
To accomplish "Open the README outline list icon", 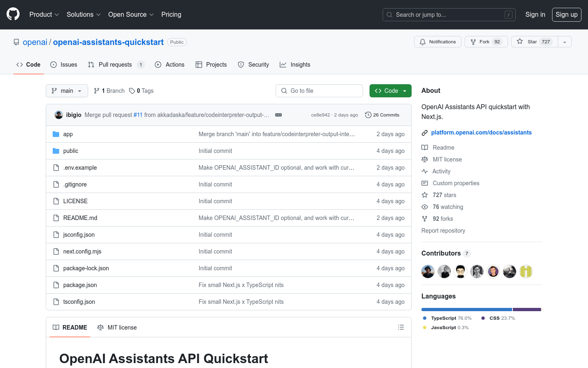I will pyautogui.click(x=401, y=327).
